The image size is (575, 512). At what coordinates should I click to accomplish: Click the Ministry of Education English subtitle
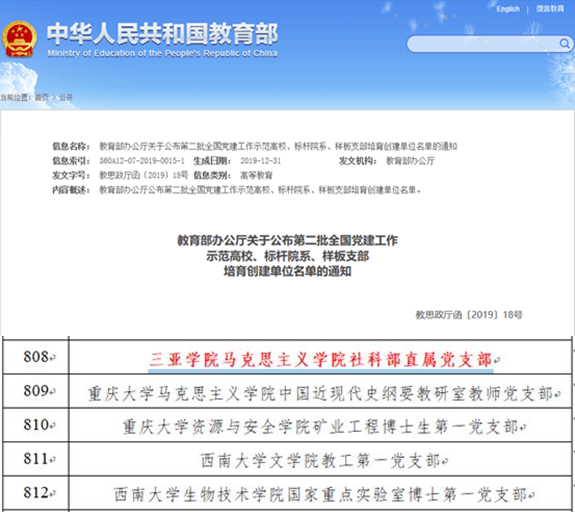point(162,54)
